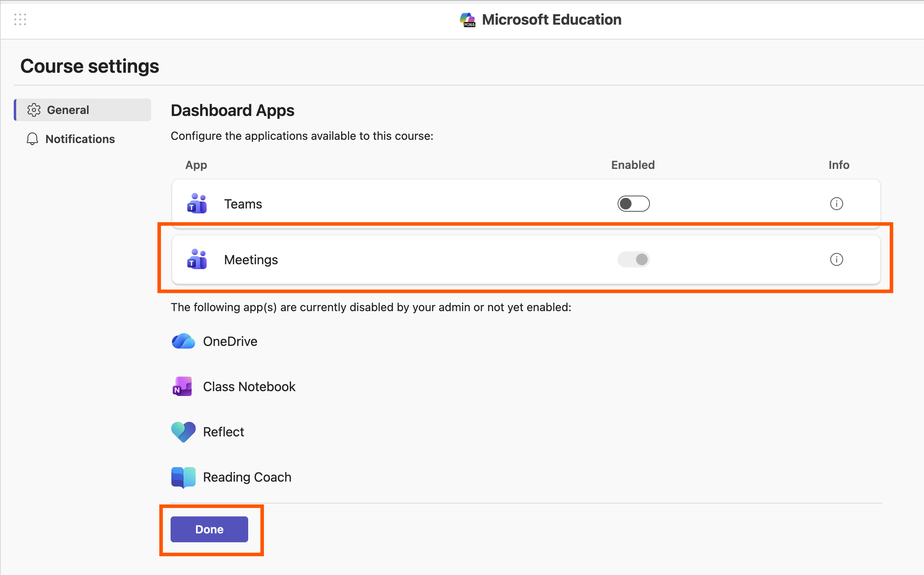Click the Reading Coach icon
This screenshot has width=924, height=575.
point(184,477)
